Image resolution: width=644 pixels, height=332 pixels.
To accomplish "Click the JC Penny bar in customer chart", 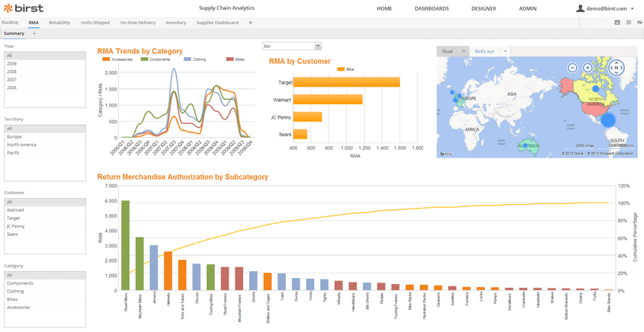I will [308, 117].
